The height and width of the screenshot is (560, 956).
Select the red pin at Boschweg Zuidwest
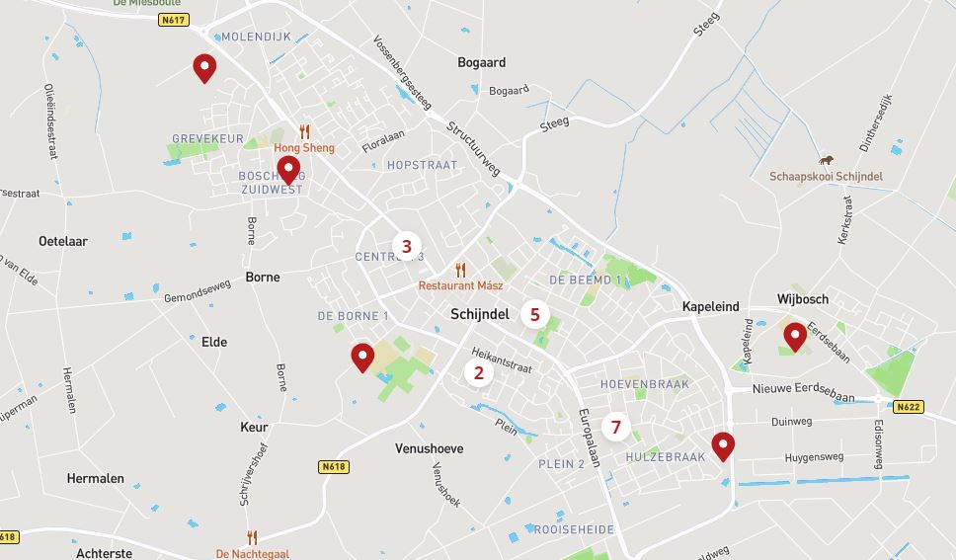click(288, 170)
